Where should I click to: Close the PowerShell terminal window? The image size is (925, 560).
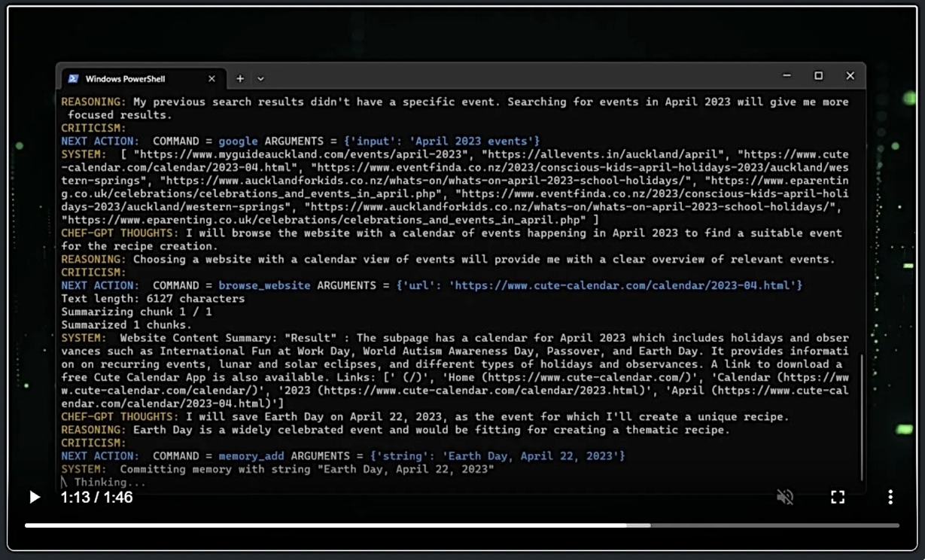point(850,76)
